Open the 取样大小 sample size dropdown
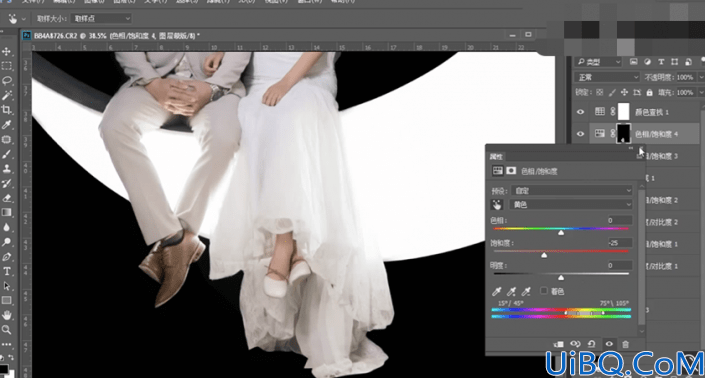This screenshot has height=378, width=705. click(101, 18)
